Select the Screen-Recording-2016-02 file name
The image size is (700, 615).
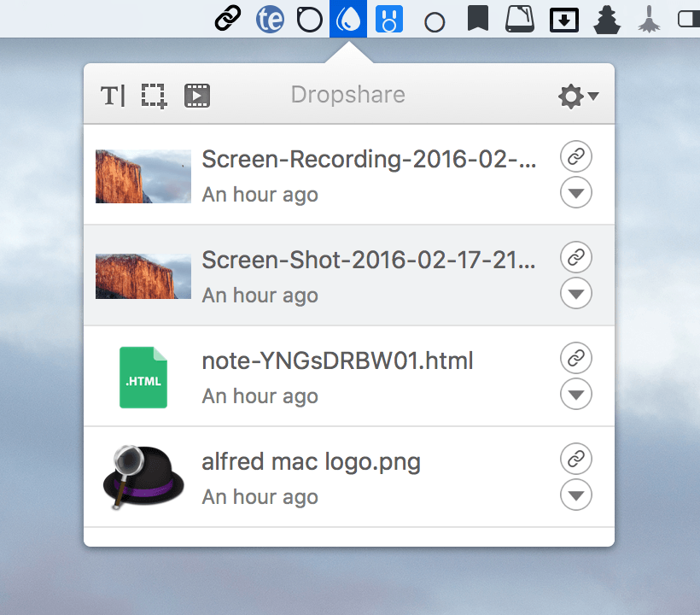click(x=369, y=160)
